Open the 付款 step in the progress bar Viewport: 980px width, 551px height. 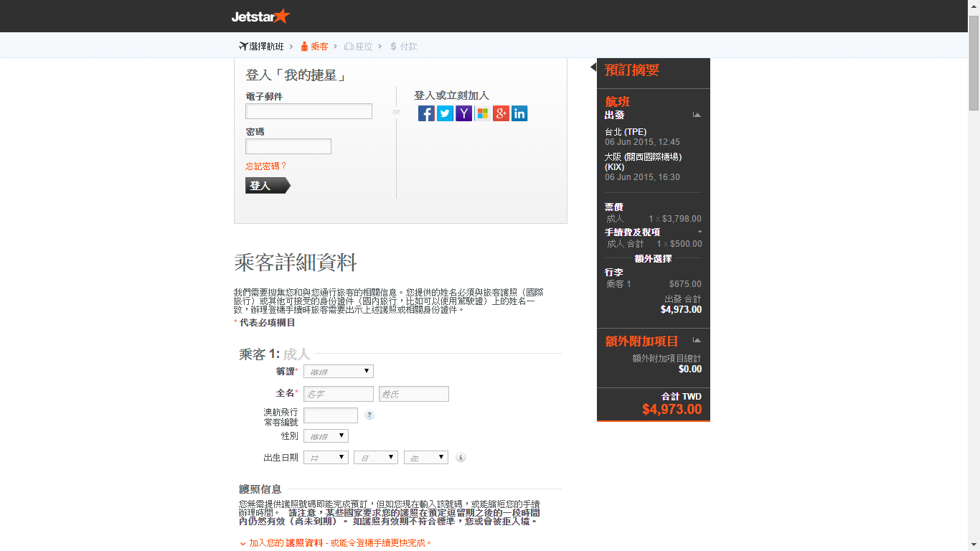(403, 47)
